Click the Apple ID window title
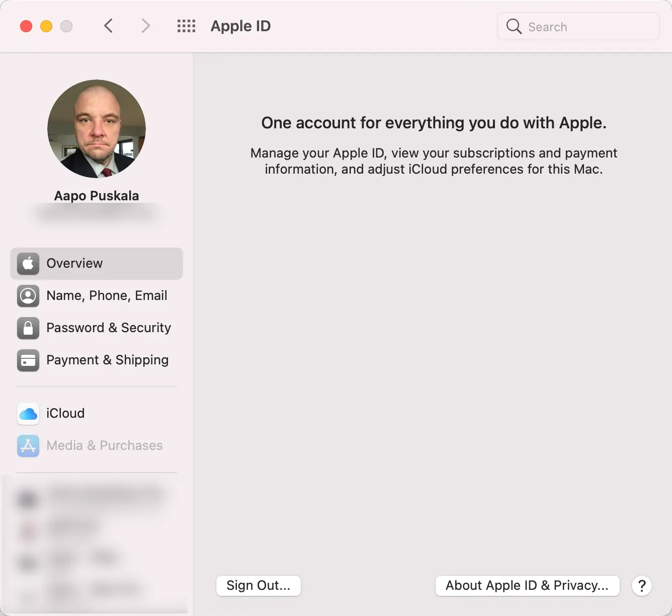Screen dimensions: 672x616 (240, 26)
